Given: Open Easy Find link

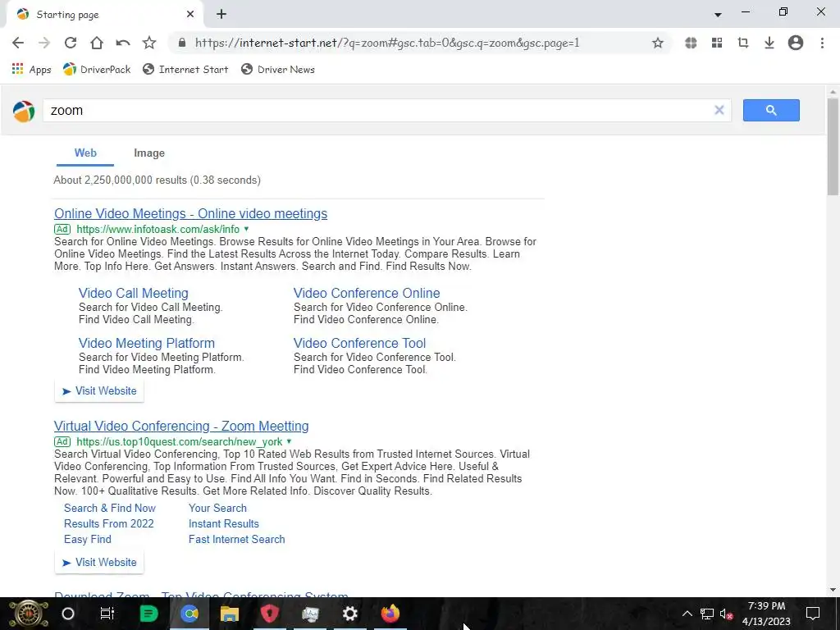Looking at the screenshot, I should [x=87, y=539].
